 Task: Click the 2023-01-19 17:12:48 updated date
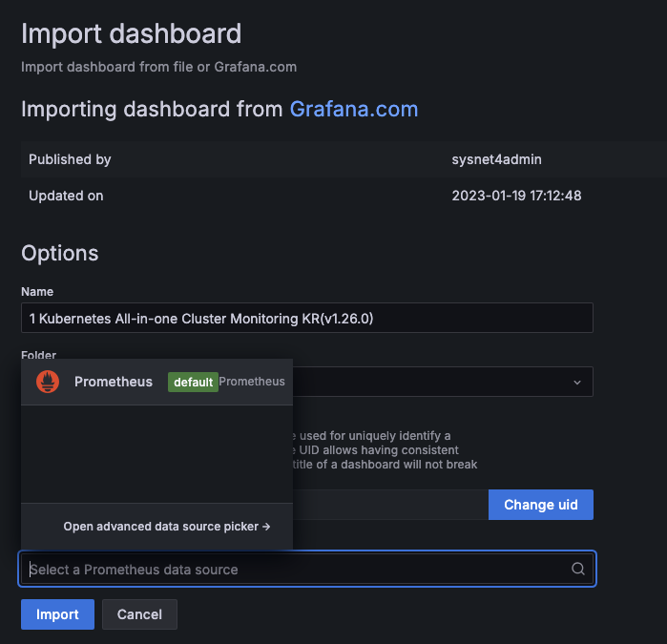pyautogui.click(x=516, y=196)
